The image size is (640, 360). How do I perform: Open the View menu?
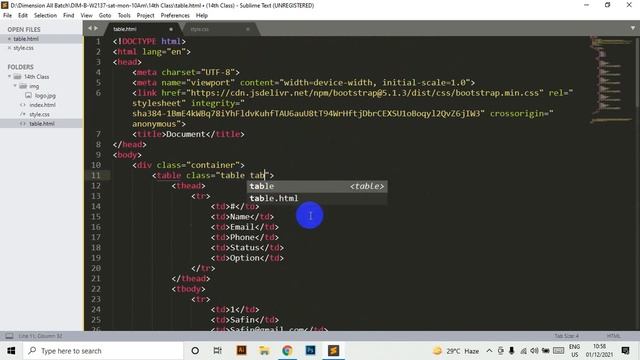pyautogui.click(x=87, y=16)
